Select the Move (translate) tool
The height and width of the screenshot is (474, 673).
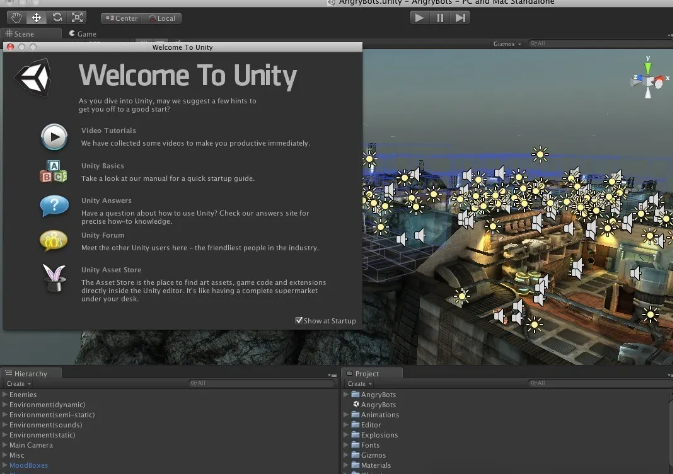click(37, 17)
